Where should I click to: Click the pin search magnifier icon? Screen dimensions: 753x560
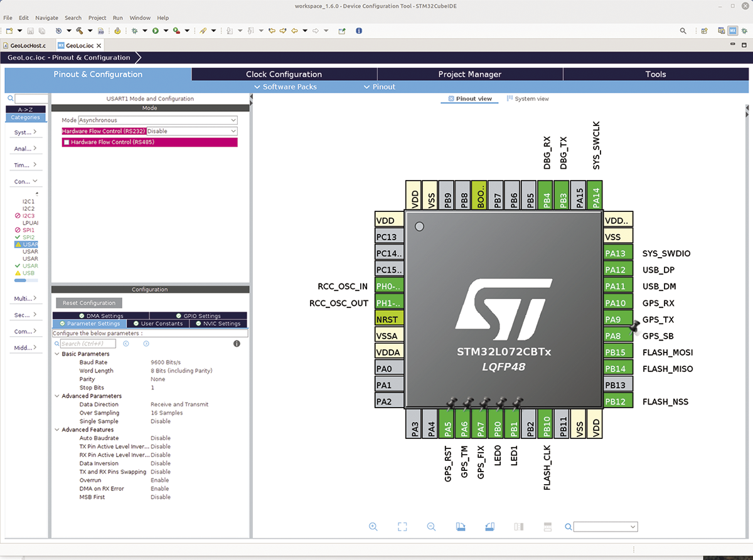pos(569,527)
